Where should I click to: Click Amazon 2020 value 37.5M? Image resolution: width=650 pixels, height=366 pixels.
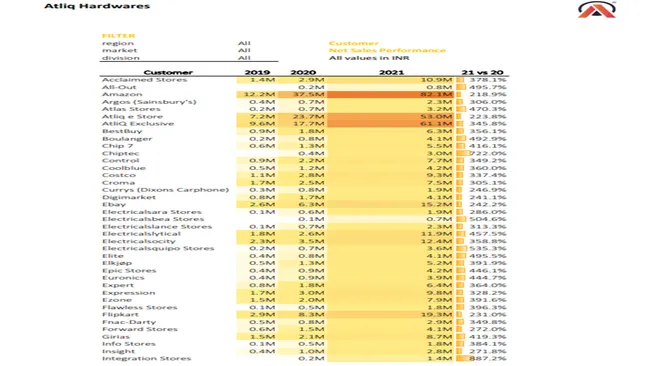pyautogui.click(x=308, y=94)
